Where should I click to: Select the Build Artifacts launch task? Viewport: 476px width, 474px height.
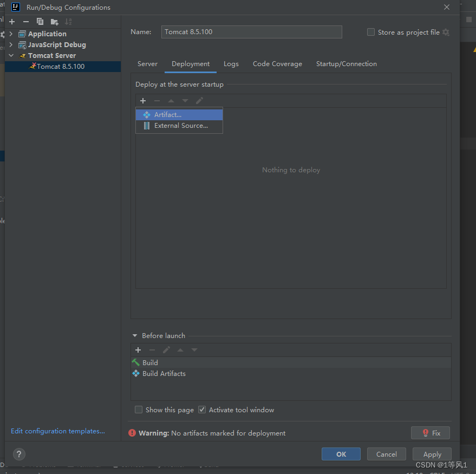click(x=291, y=374)
